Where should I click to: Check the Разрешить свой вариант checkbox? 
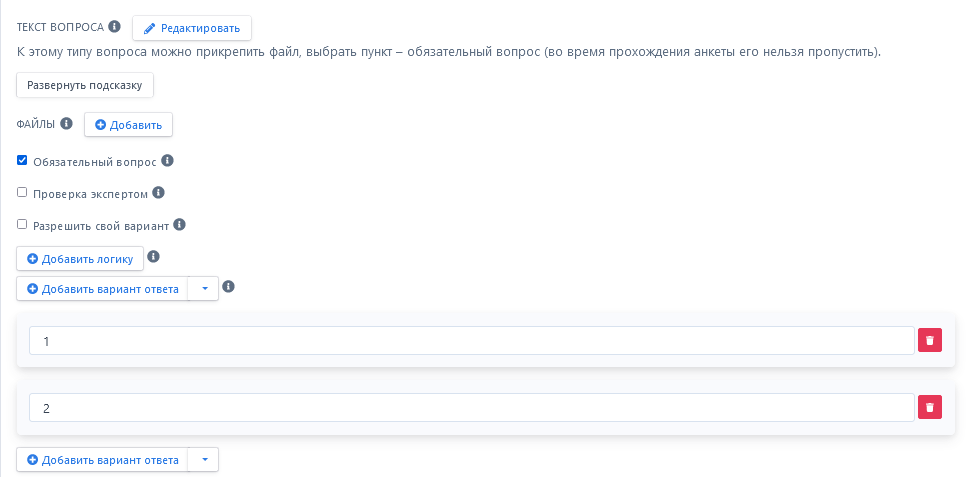(x=22, y=224)
